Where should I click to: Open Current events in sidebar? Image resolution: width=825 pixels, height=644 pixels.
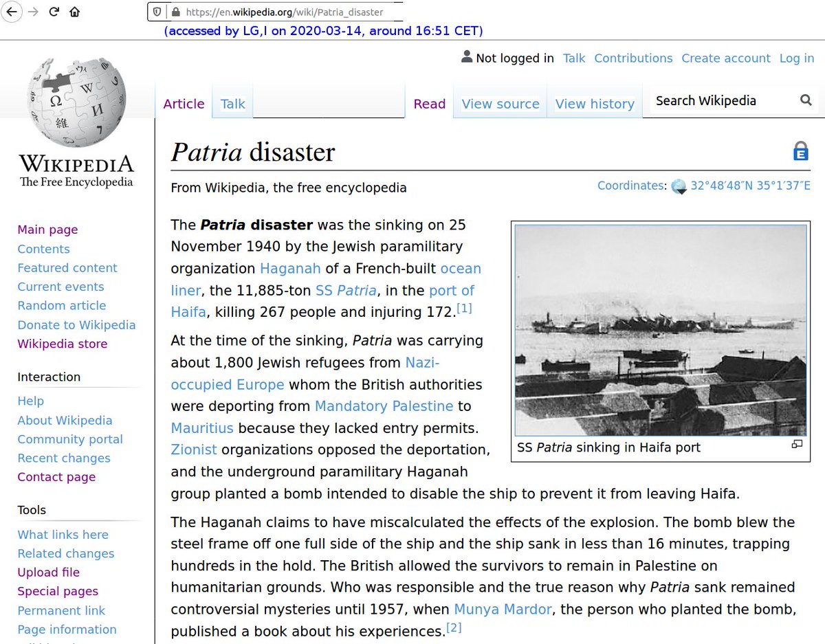pos(60,287)
